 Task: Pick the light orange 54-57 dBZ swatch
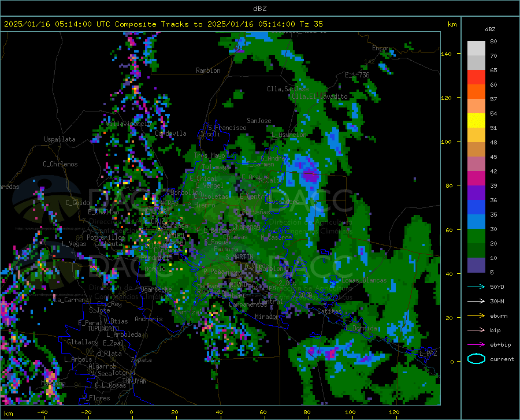pyautogui.click(x=476, y=106)
